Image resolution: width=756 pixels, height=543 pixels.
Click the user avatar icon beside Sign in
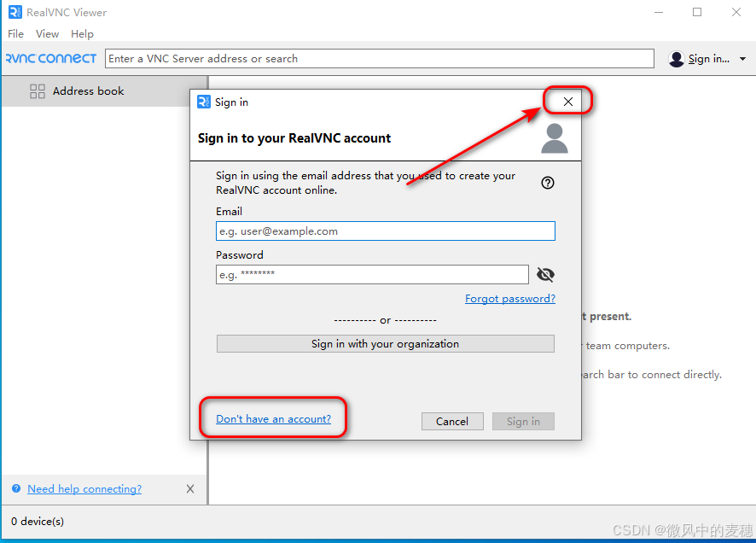pos(677,59)
